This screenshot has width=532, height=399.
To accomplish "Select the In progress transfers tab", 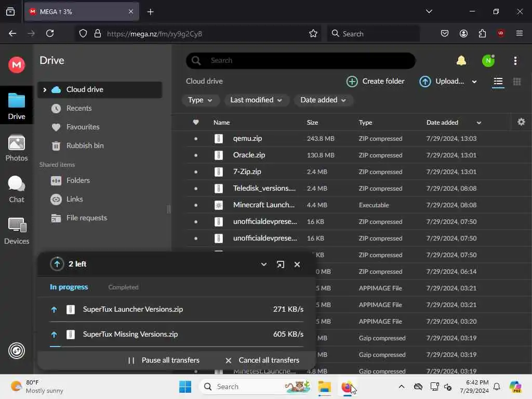I will tap(69, 287).
